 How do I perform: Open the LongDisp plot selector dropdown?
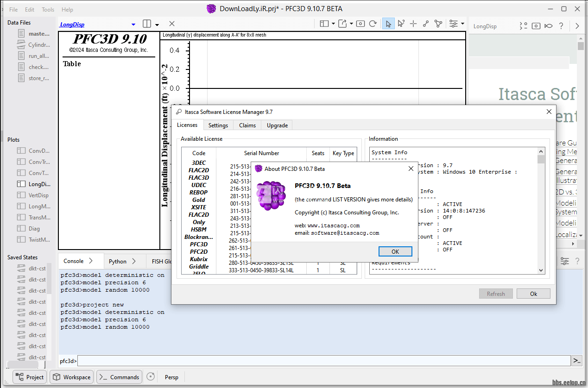(x=133, y=25)
